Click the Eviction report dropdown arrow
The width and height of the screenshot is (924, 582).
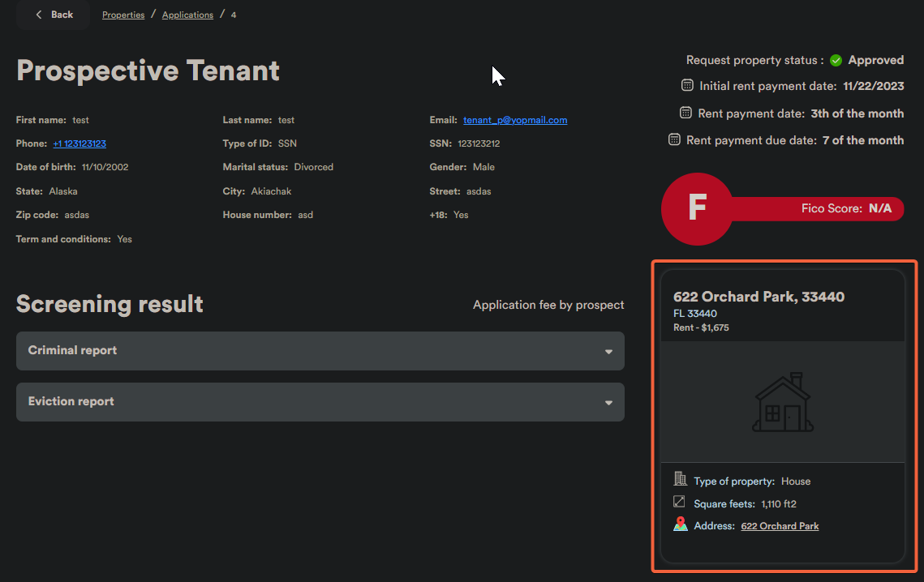608,403
